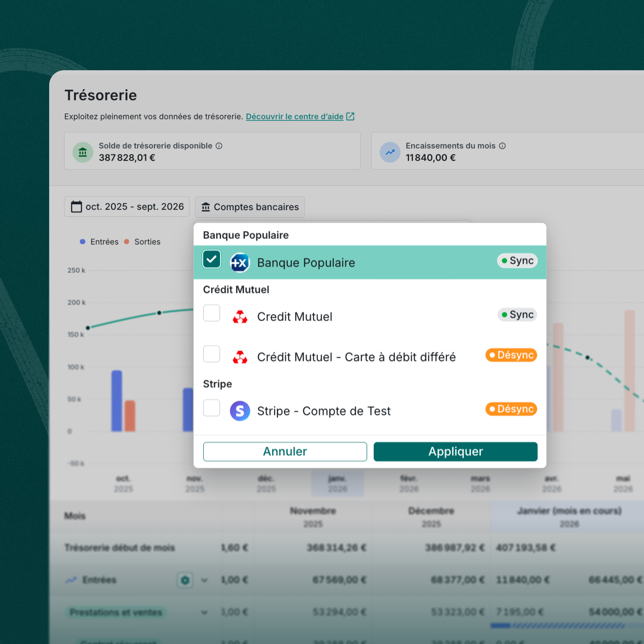Enable Crédit Mutuel - Carte à débit différé checkbox
The height and width of the screenshot is (644, 644).
[x=211, y=354]
